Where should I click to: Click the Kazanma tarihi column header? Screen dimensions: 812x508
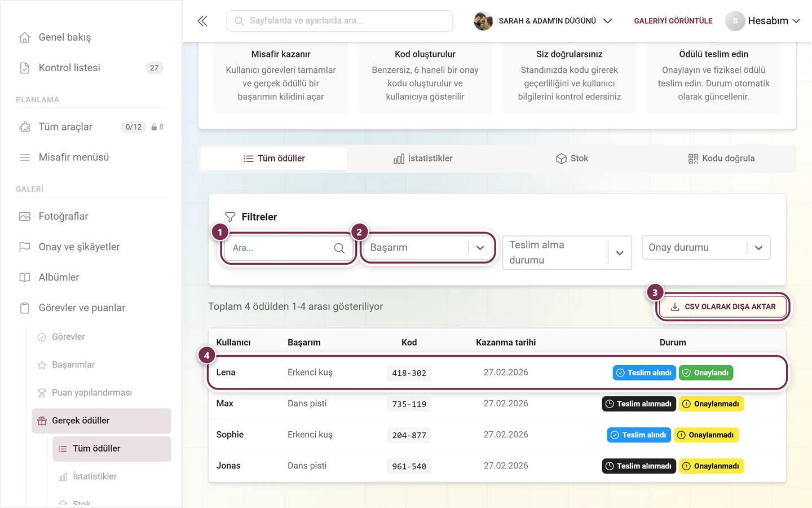506,343
